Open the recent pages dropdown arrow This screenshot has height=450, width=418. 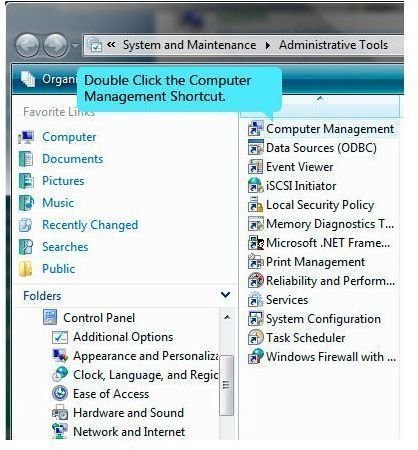(76, 45)
